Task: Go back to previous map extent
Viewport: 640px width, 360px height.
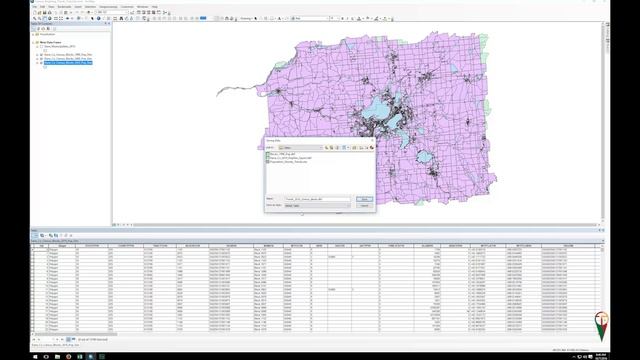Action: click(67, 18)
